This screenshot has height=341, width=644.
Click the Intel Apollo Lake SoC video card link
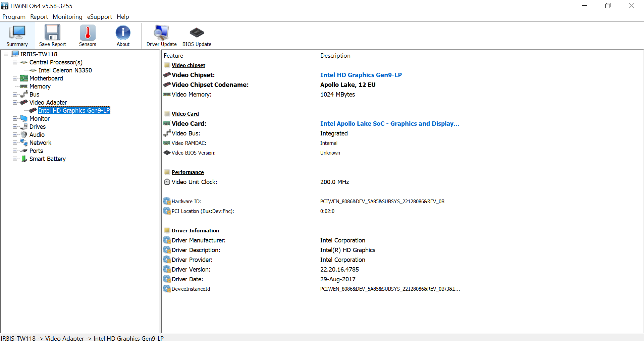tap(390, 124)
